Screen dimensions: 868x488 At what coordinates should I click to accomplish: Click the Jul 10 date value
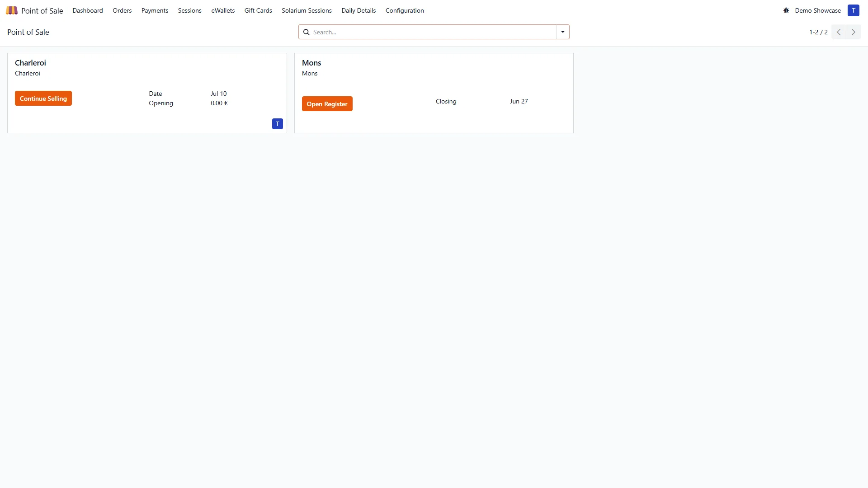click(x=219, y=94)
